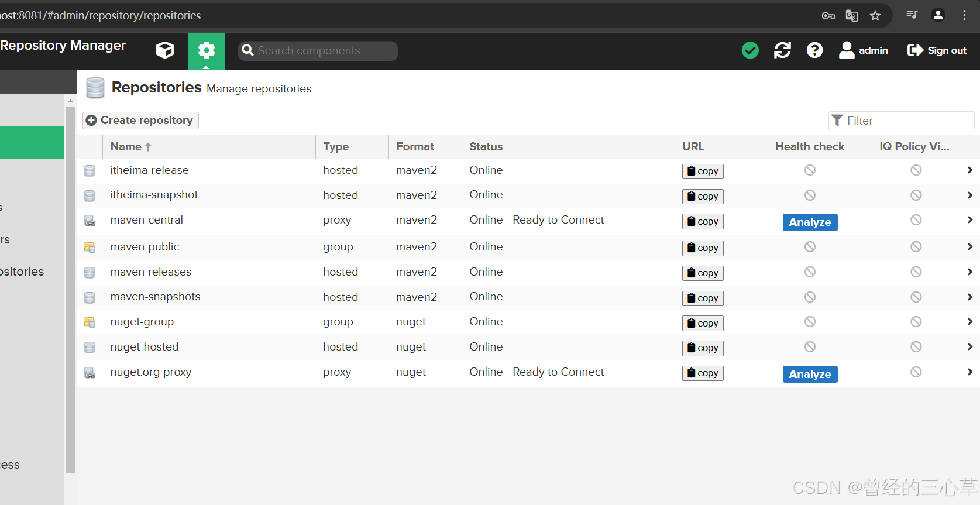Viewport: 980px width, 505px height.
Task: Select the itheima-snapshot repository name
Action: point(154,195)
